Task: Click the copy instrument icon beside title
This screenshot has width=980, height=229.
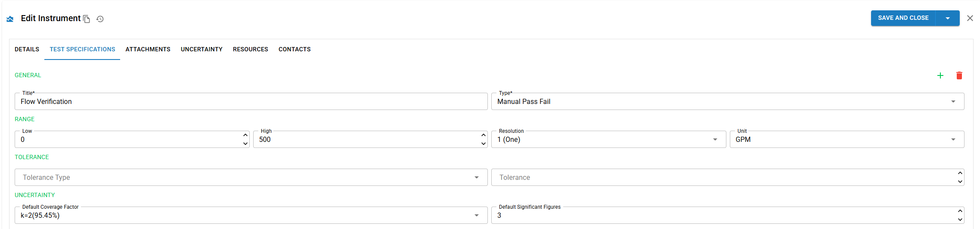Action: pos(87,19)
